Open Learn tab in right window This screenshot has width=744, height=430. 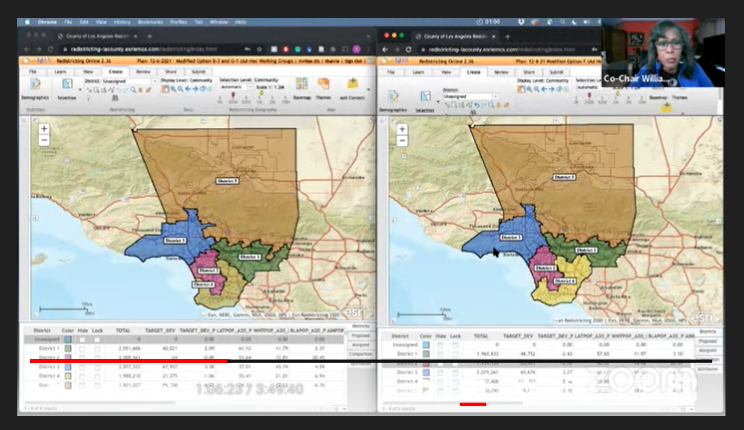pyautogui.click(x=418, y=72)
